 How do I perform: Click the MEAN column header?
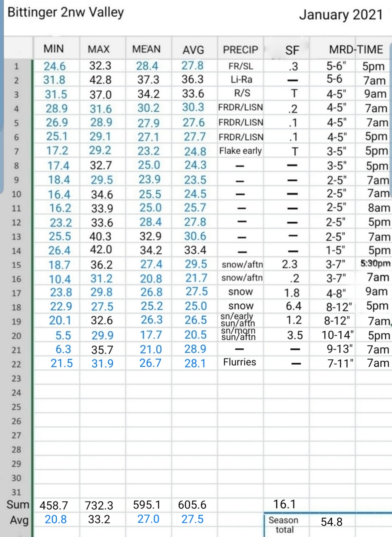pos(146,49)
